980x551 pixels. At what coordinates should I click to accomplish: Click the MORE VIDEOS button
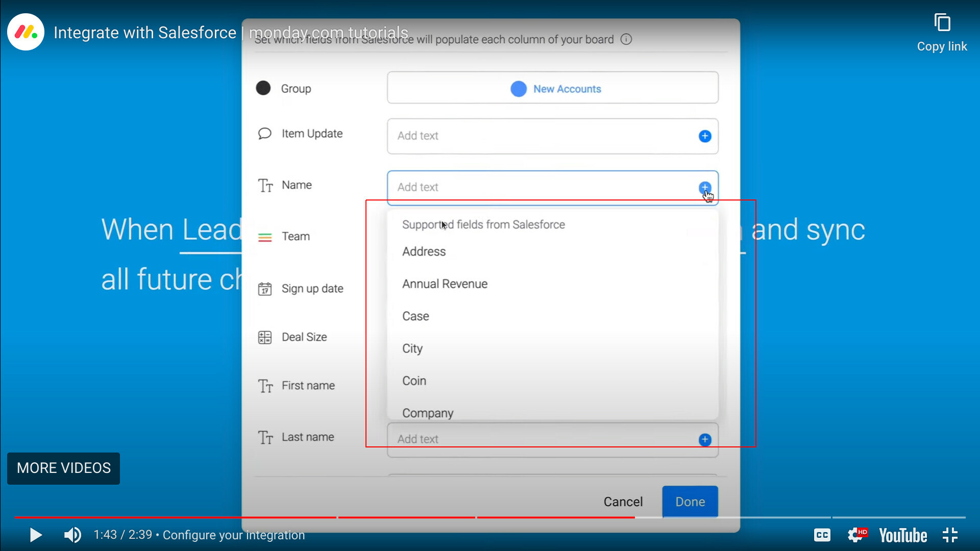[x=63, y=468]
